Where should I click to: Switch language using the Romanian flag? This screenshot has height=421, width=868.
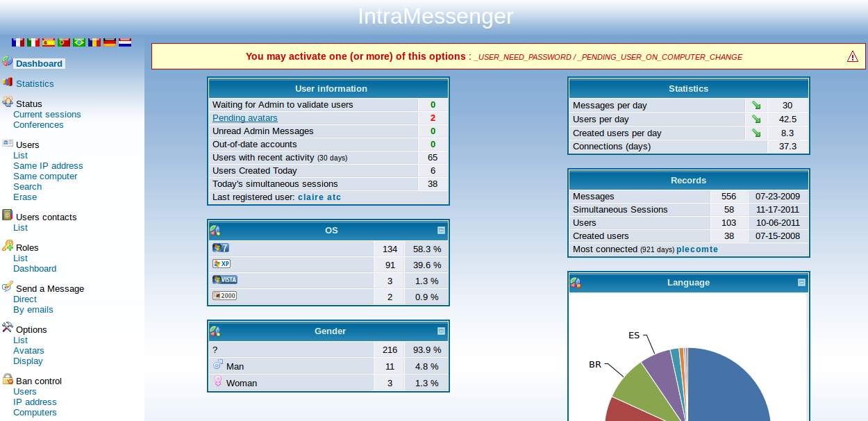(x=94, y=42)
